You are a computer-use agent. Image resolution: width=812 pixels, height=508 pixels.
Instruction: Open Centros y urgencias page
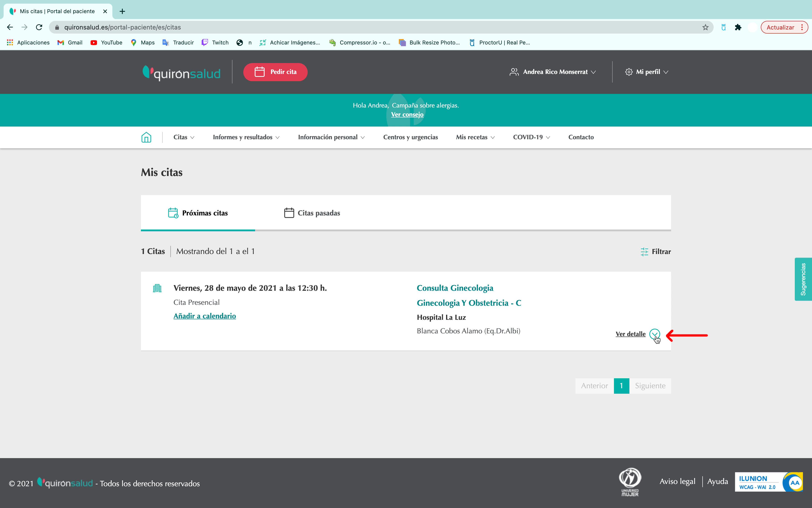coord(410,137)
